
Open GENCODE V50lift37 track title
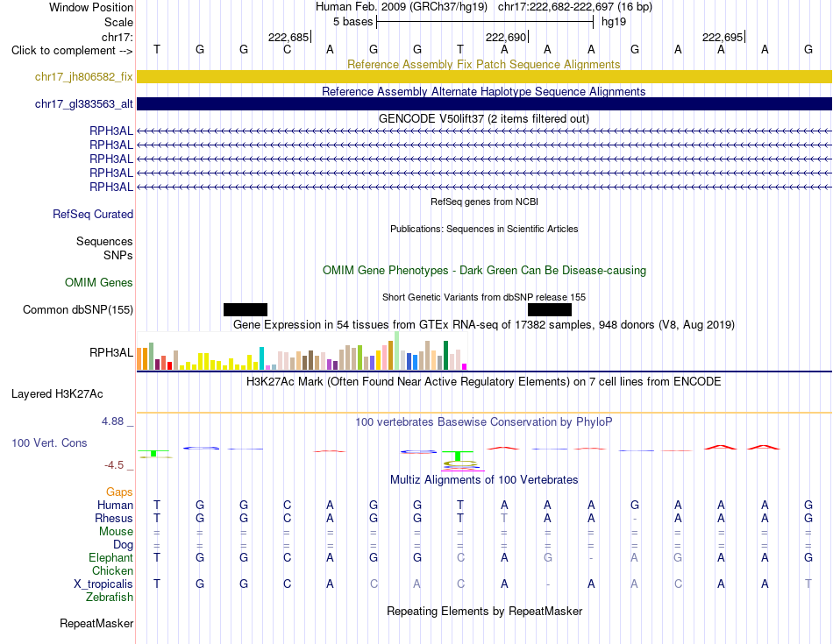[483, 118]
